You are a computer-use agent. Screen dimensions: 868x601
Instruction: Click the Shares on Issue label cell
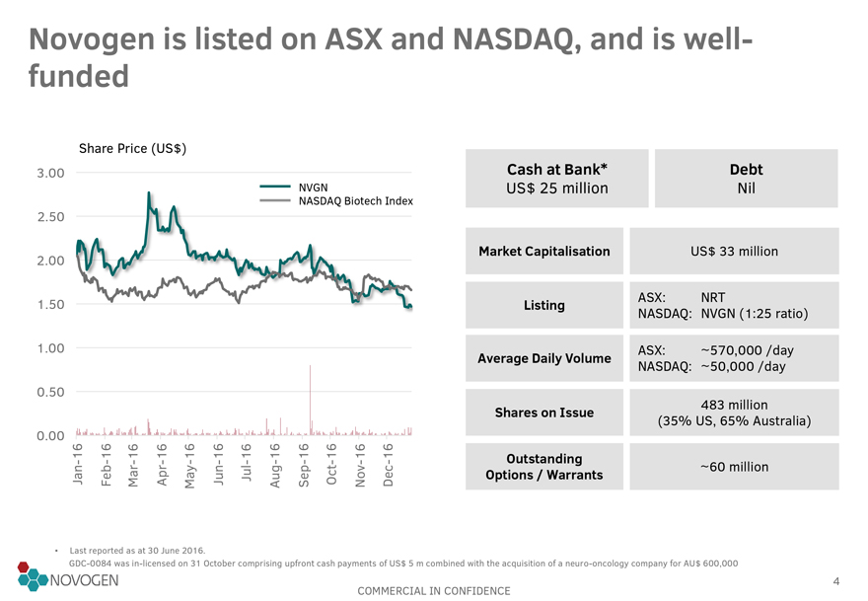point(544,412)
